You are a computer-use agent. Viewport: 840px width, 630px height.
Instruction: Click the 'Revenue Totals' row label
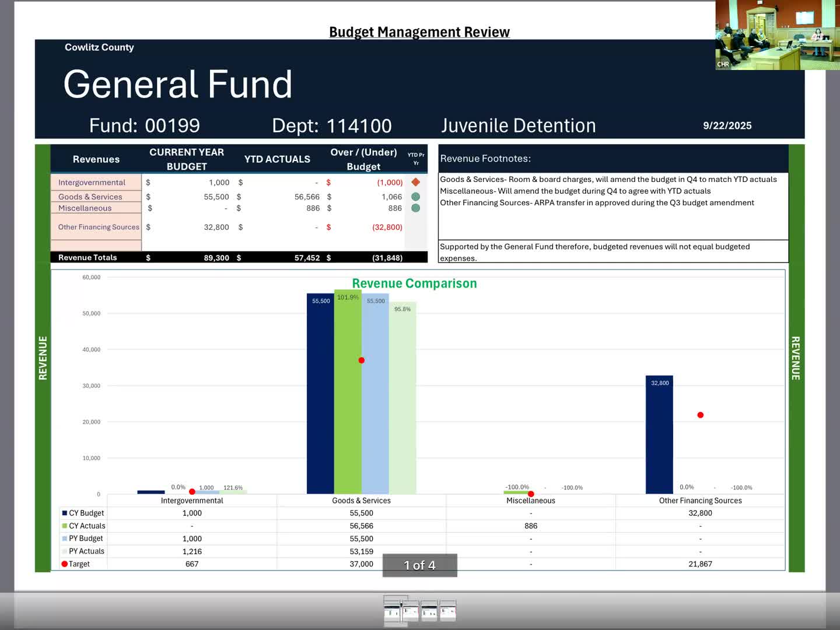pos(87,257)
